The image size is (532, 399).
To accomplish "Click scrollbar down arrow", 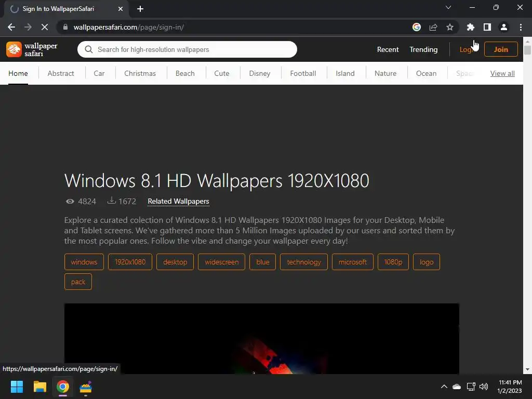I will tap(527, 369).
